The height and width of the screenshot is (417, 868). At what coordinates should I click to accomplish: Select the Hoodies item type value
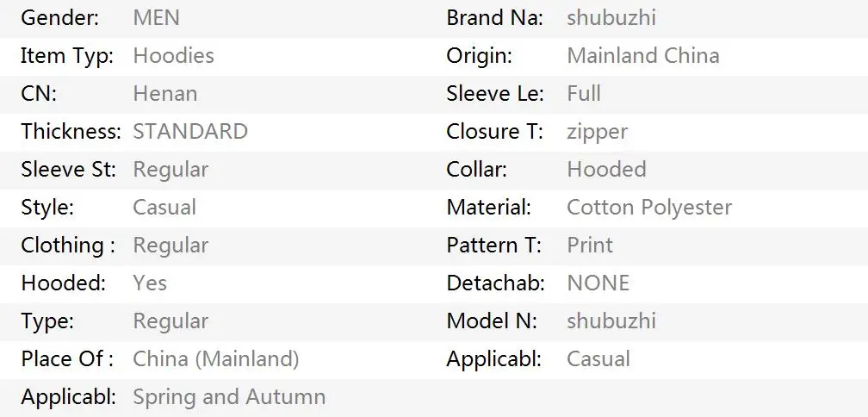click(173, 55)
